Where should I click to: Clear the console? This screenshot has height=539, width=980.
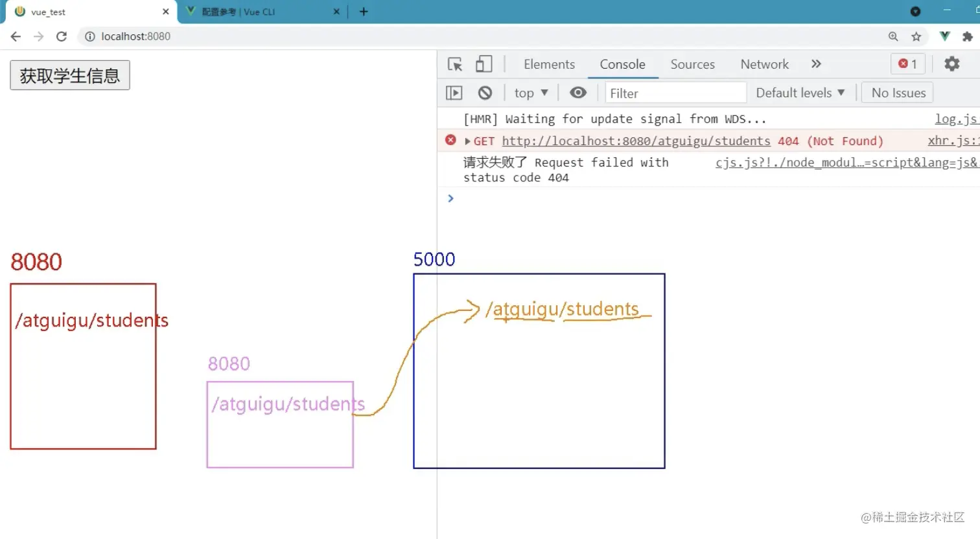coord(485,93)
